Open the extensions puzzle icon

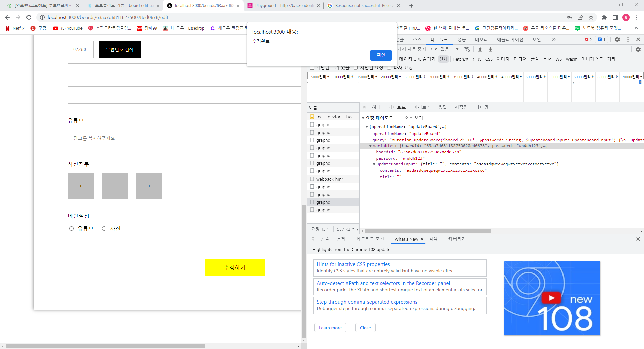(604, 17)
